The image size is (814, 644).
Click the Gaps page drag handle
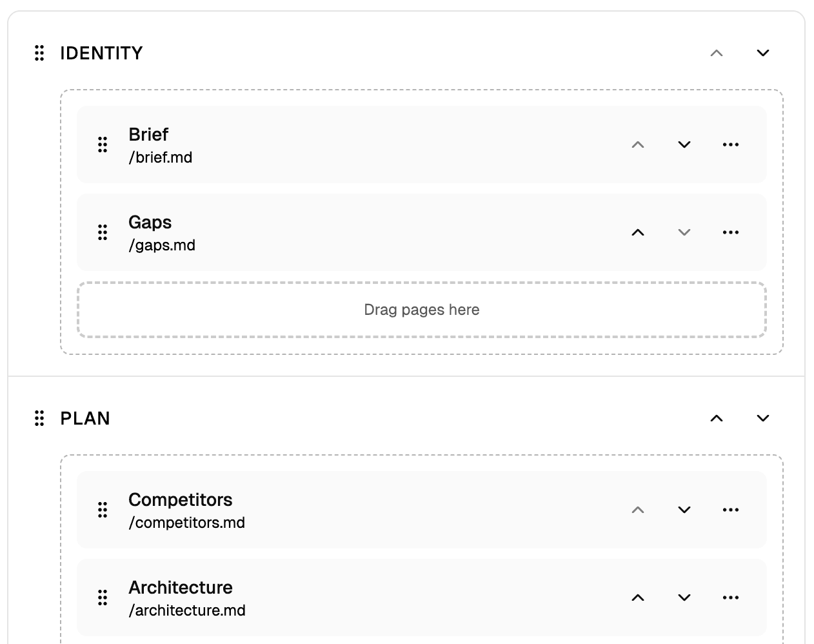pos(102,232)
